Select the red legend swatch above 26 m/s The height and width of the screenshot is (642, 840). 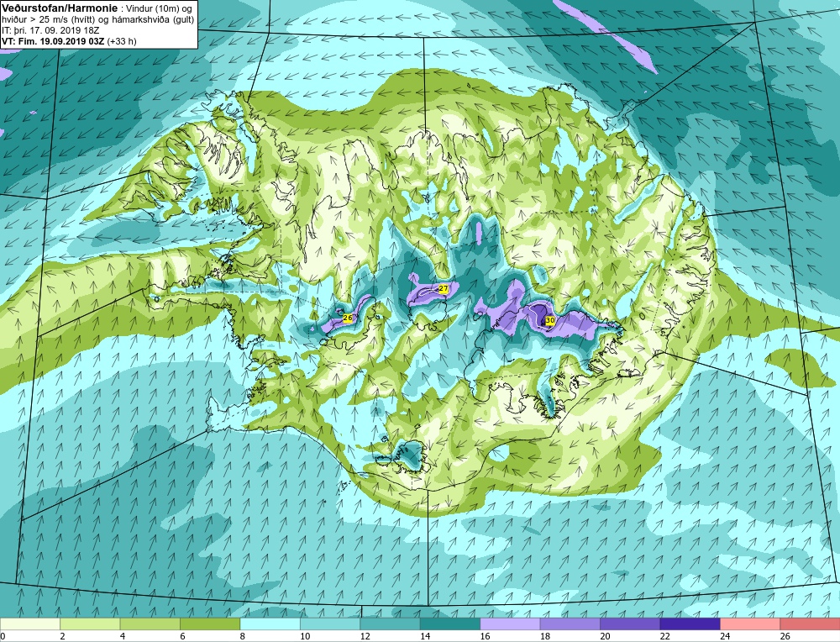coord(810,624)
